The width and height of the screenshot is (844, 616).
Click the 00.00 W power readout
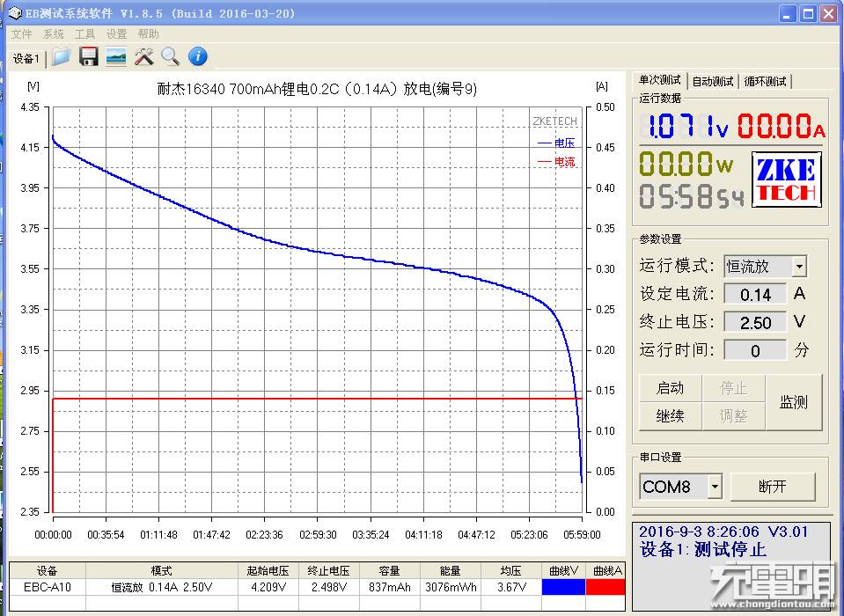(686, 163)
